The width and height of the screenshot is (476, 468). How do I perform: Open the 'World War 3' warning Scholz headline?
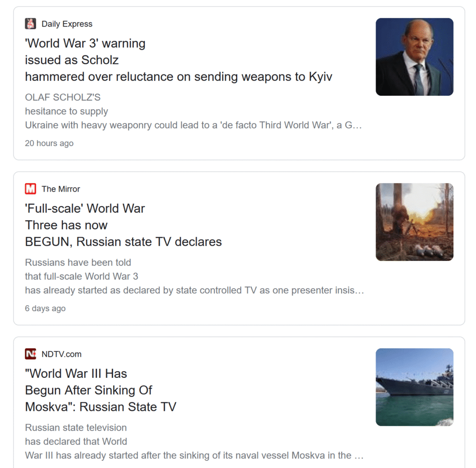(178, 60)
